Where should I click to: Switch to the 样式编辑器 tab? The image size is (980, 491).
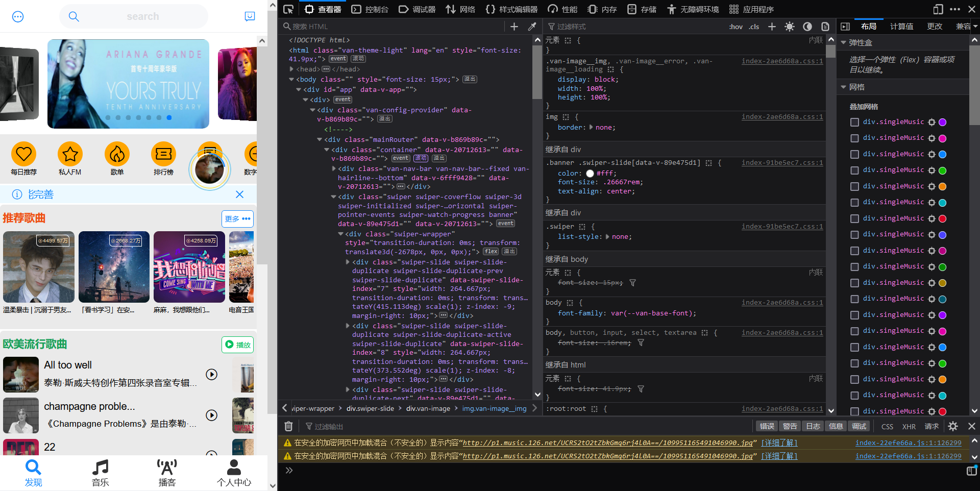[x=511, y=9]
